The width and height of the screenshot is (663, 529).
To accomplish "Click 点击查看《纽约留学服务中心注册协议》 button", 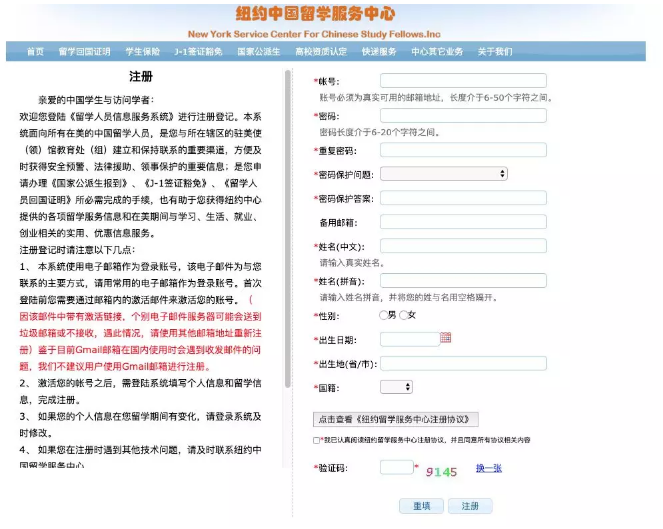I will 397,419.
